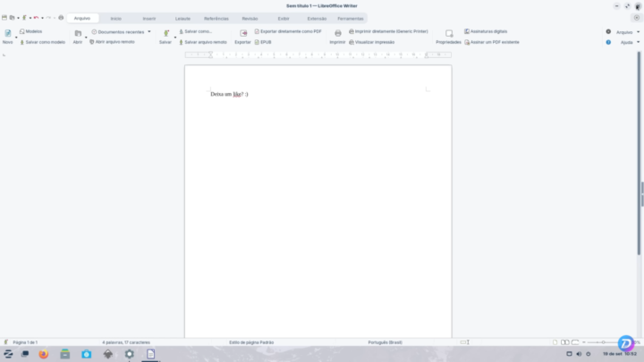Click Salvar como... option
The height and width of the screenshot is (362, 644).
pyautogui.click(x=196, y=31)
